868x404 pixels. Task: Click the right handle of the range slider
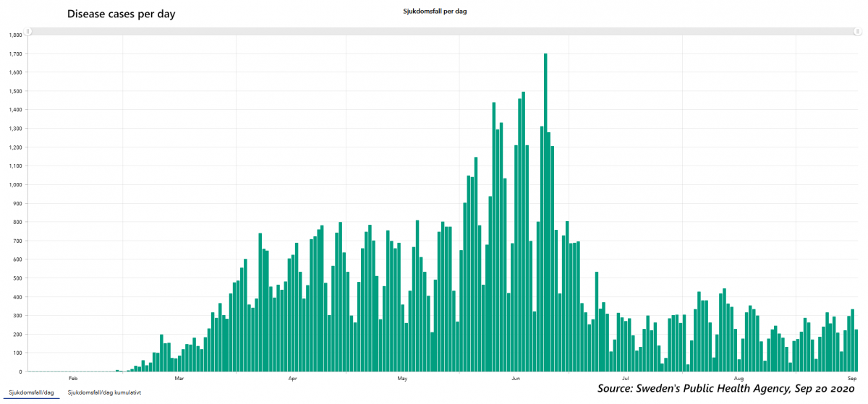coord(856,31)
